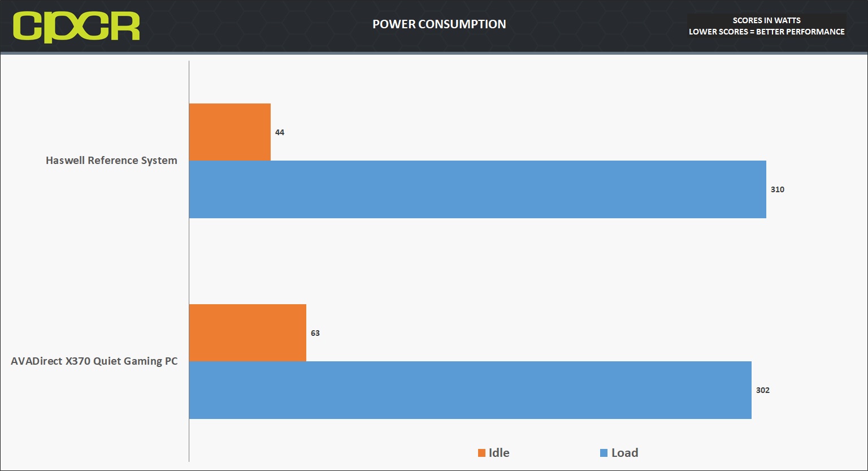Click the Power Consumption chart title

tap(439, 24)
